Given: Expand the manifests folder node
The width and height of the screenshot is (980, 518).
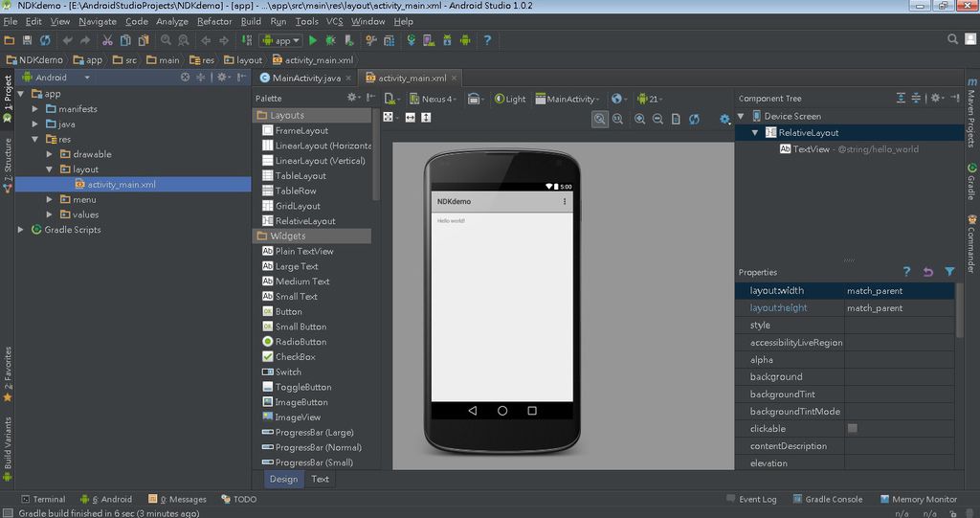Looking at the screenshot, I should [35, 109].
